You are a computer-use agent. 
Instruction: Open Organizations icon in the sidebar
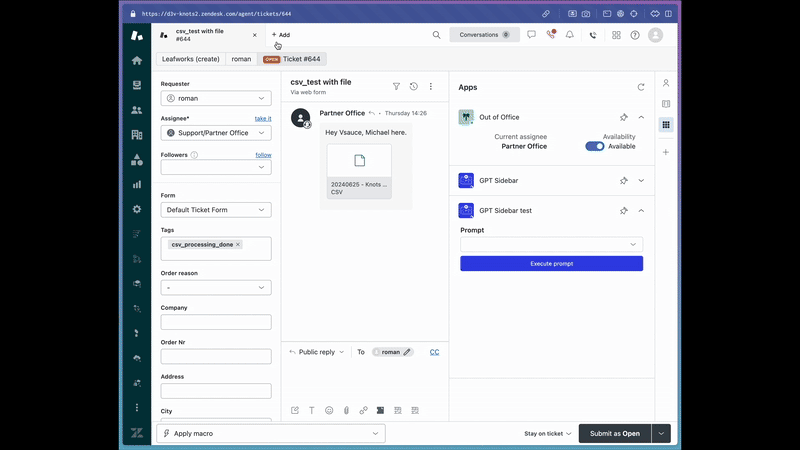(x=137, y=135)
